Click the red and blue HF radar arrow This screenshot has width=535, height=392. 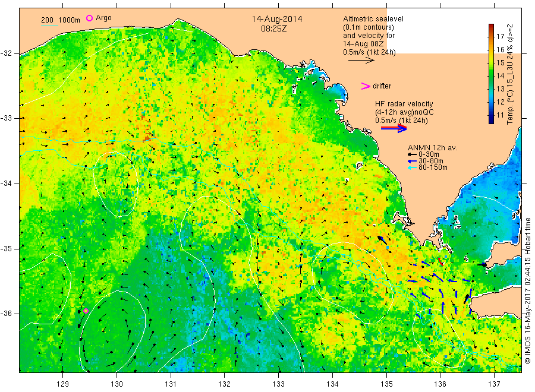pos(394,128)
